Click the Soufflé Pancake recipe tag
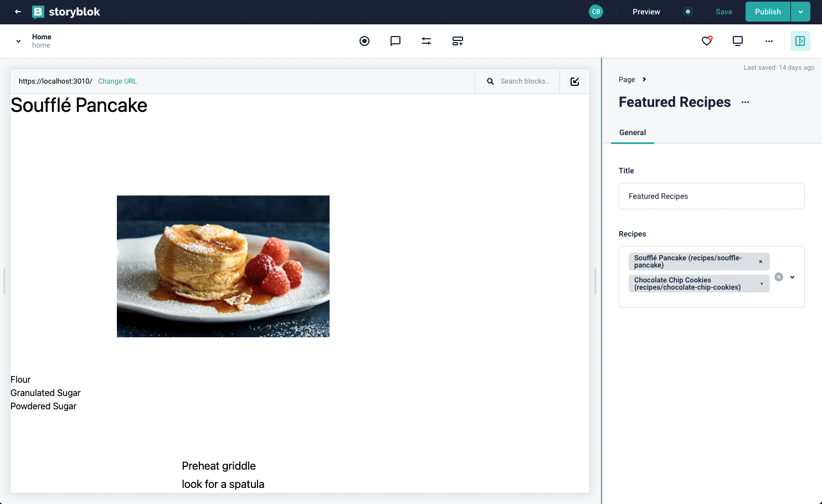This screenshot has width=822, height=504. (x=699, y=261)
